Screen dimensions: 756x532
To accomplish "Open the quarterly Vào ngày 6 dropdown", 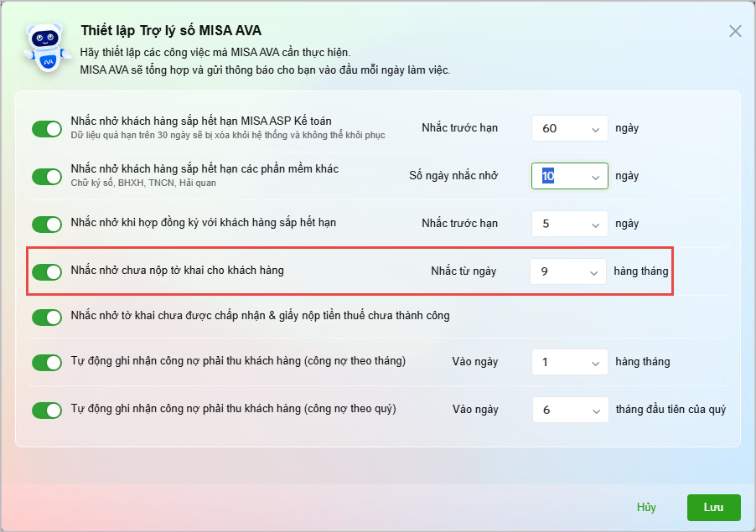I will click(571, 410).
